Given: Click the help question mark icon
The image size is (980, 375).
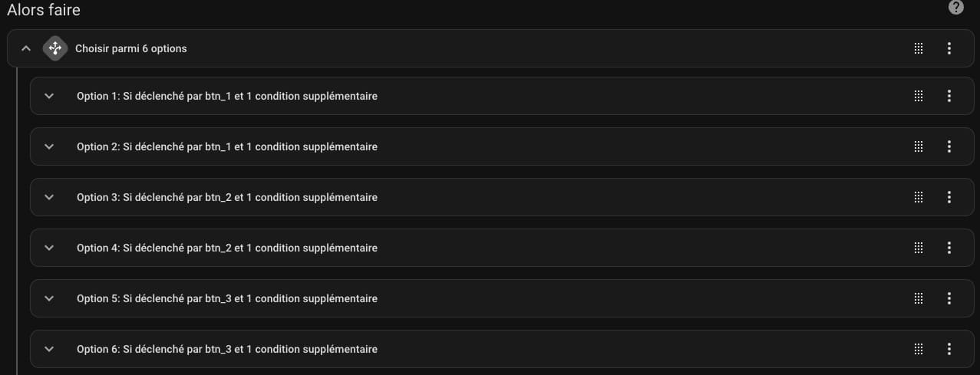Looking at the screenshot, I should [x=955, y=8].
